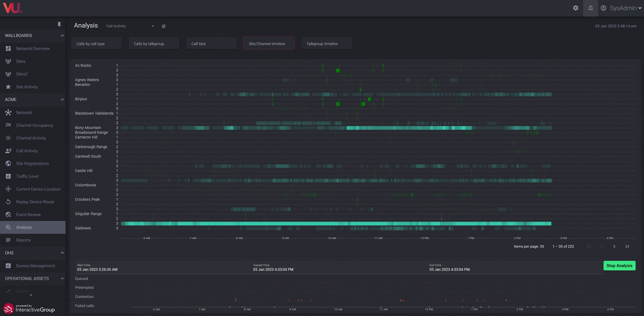
Task: Click the SysAdmin user account icon
Action: (x=603, y=8)
